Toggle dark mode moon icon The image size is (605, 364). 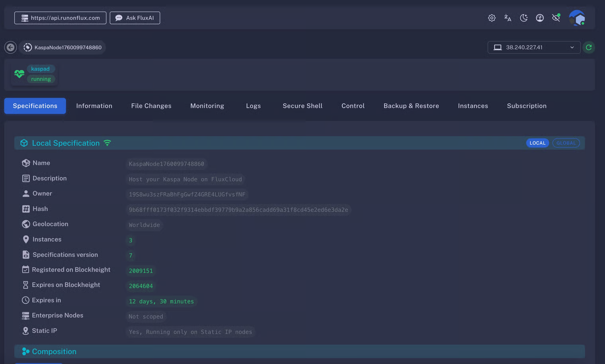pyautogui.click(x=524, y=18)
